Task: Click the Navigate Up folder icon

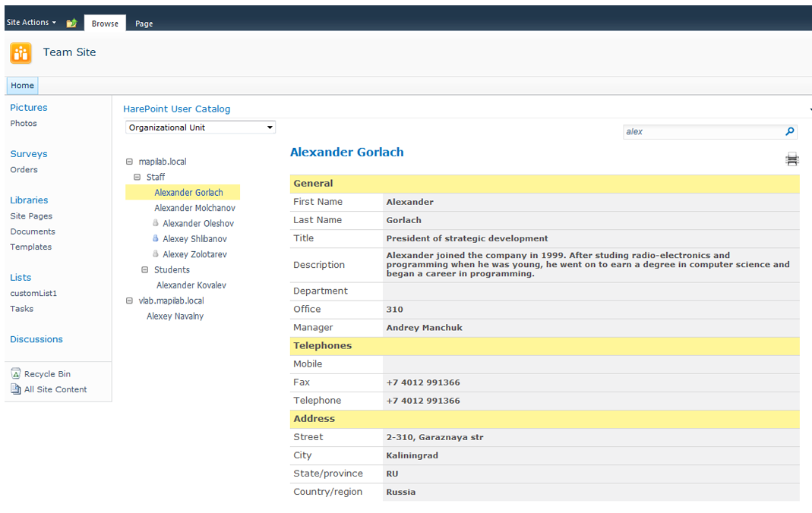Action: (71, 23)
